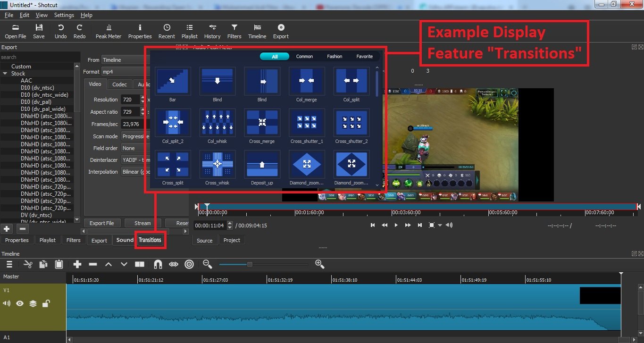The height and width of the screenshot is (343, 644).
Task: Undo the last action
Action: pos(60,31)
